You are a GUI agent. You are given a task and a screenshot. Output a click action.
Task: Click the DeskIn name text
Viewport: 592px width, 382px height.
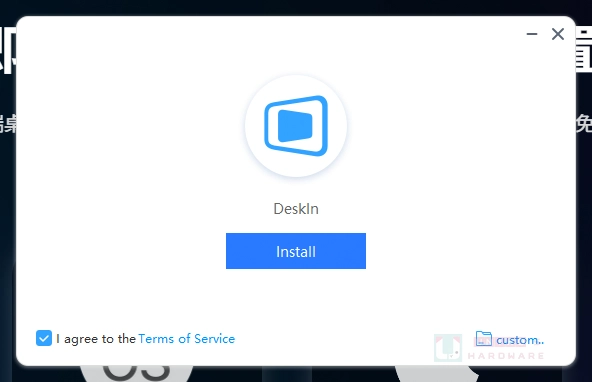(x=296, y=209)
